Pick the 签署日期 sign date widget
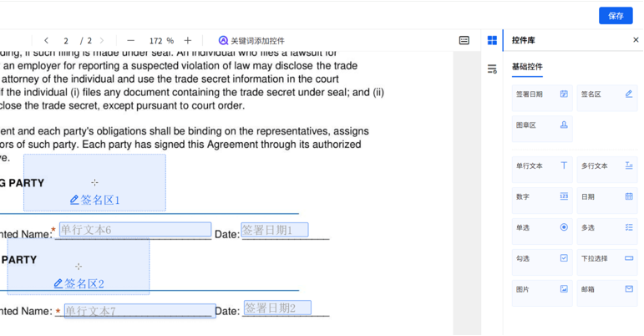The height and width of the screenshot is (336, 644). pyautogui.click(x=541, y=95)
